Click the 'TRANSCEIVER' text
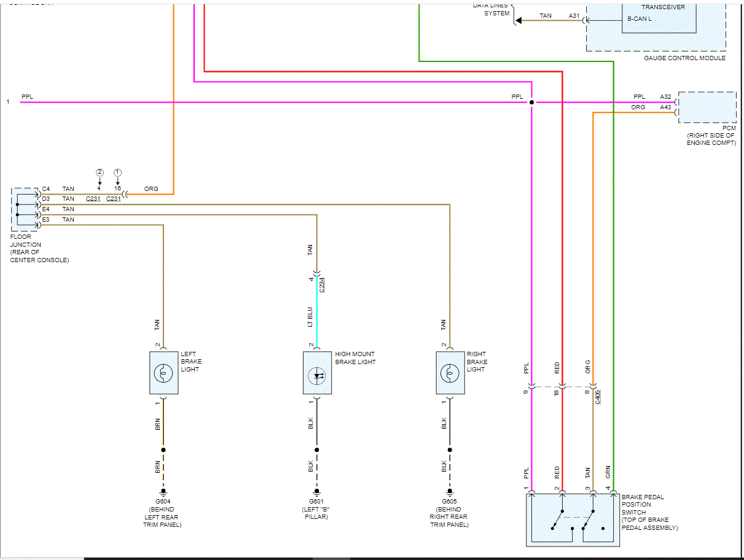Viewport: 744px width, 560px height. [664, 7]
